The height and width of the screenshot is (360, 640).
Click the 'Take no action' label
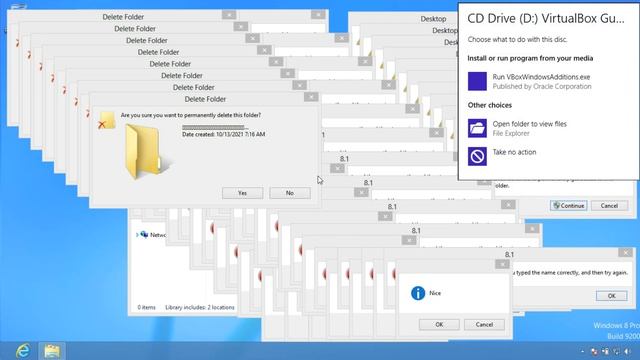click(x=514, y=152)
